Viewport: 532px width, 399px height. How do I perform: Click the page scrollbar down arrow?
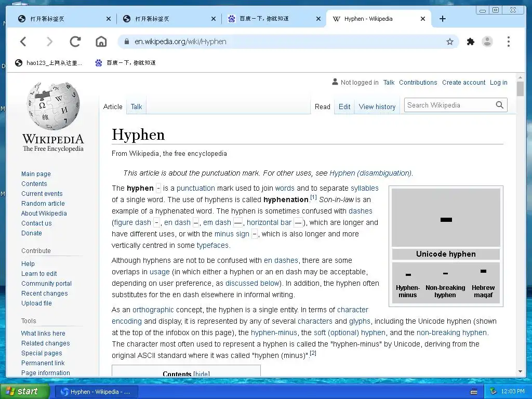click(x=520, y=372)
